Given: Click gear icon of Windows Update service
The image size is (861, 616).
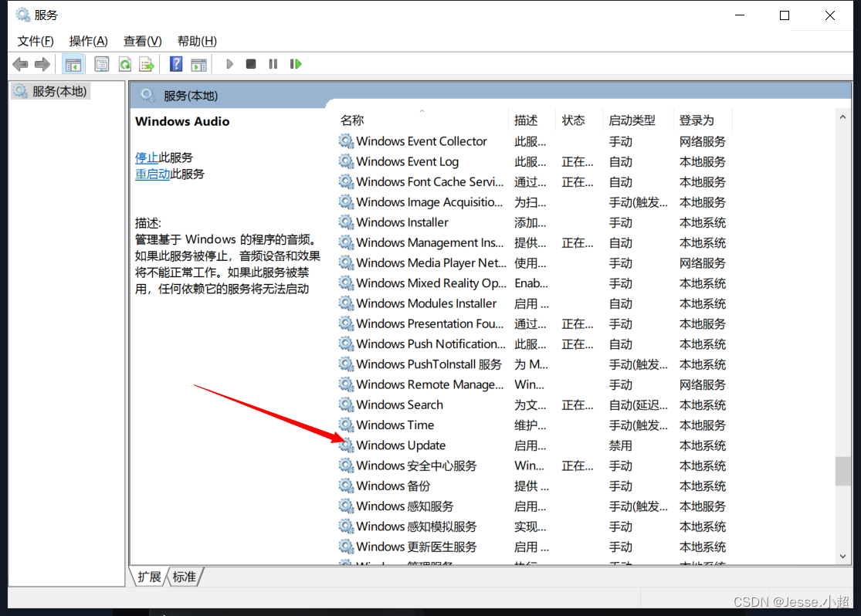Looking at the screenshot, I should point(346,445).
